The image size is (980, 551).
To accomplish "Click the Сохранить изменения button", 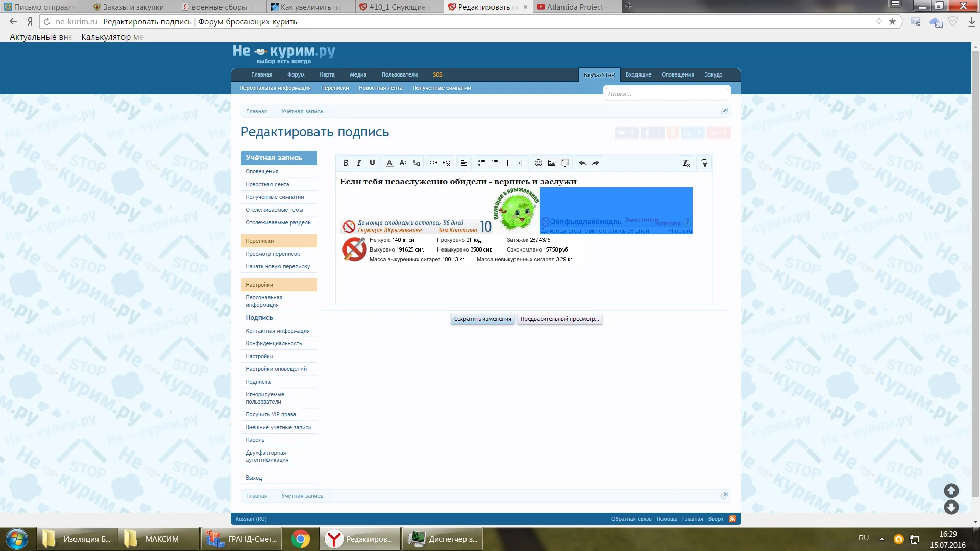I will pyautogui.click(x=482, y=319).
